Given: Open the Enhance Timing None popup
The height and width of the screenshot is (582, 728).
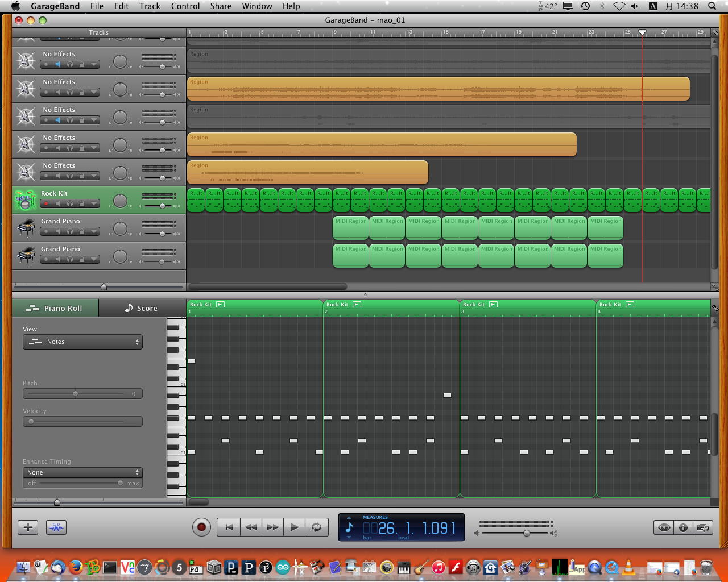Looking at the screenshot, I should [82, 472].
